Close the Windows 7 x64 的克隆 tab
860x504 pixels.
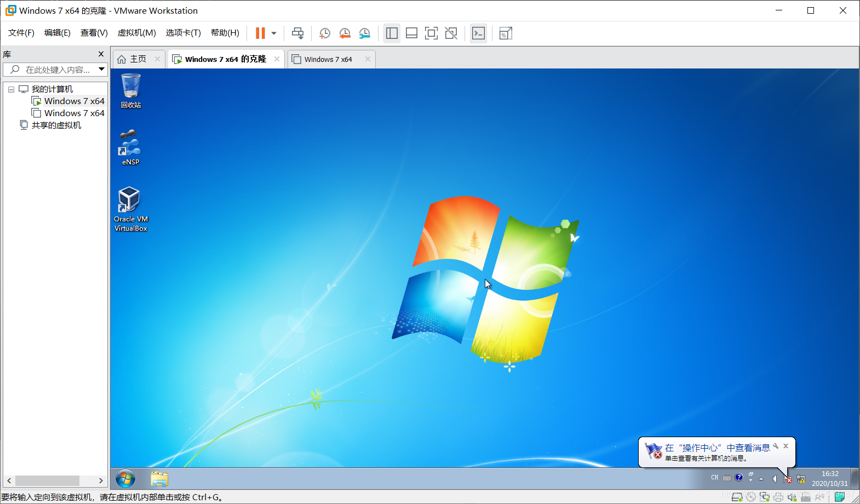(x=277, y=59)
